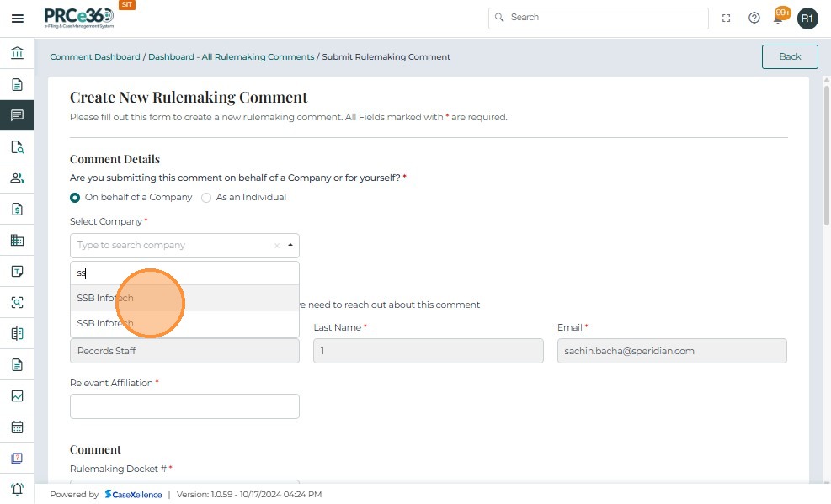
Task: Open notifications bell with 99+ badge
Action: pyautogui.click(x=780, y=17)
